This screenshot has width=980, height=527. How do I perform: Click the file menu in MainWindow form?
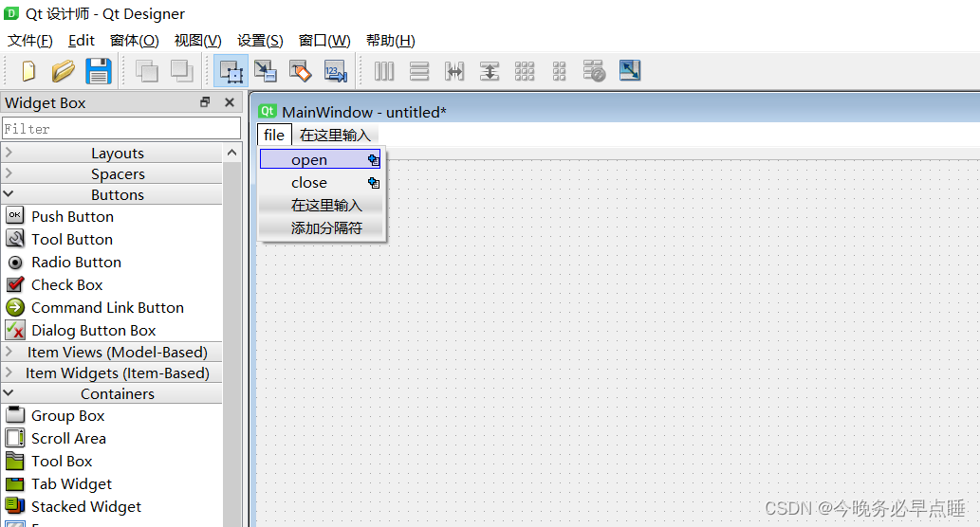[274, 135]
